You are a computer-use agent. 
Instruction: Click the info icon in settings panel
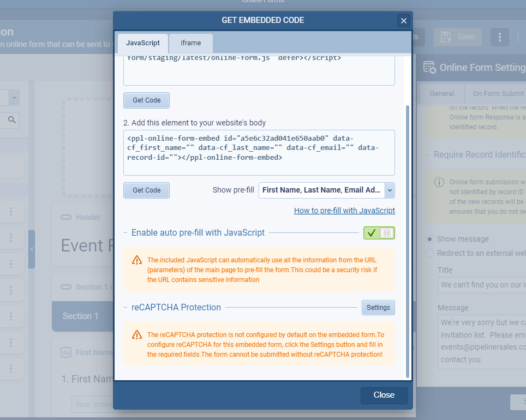(x=439, y=182)
